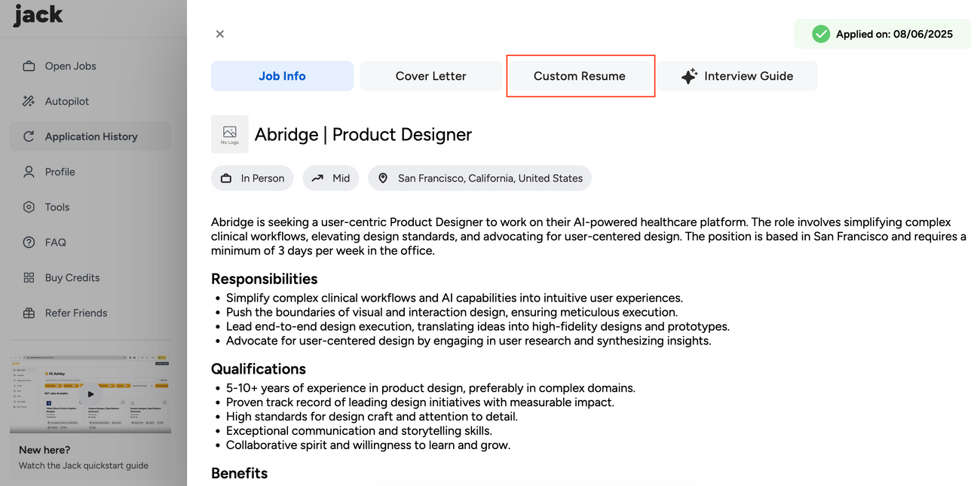Select the Open Jobs briefcase icon
The width and height of the screenshot is (980, 486).
click(x=29, y=66)
